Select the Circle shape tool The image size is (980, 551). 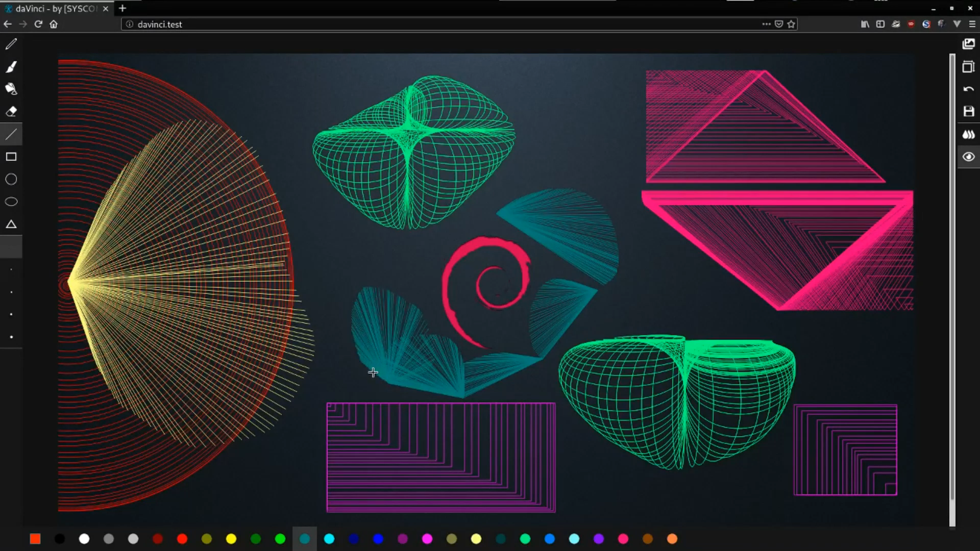coord(11,179)
